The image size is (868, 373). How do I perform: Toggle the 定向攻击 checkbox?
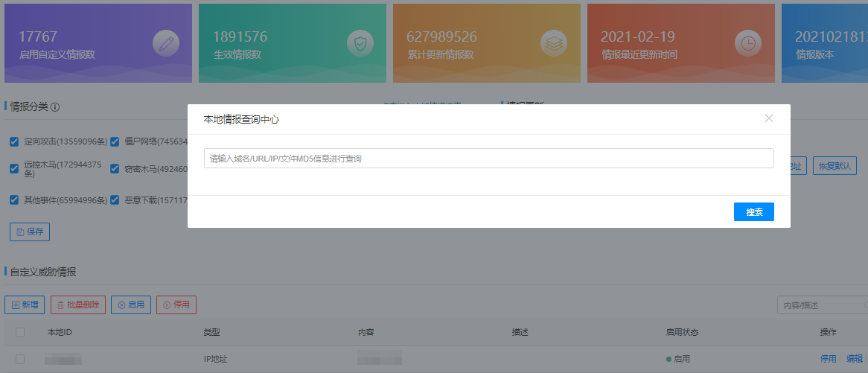pyautogui.click(x=14, y=142)
